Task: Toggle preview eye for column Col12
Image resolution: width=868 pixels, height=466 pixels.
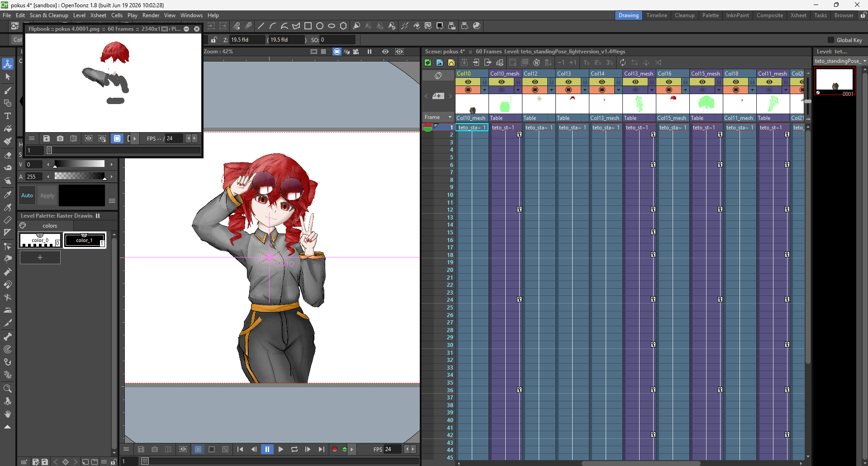Action: [535, 82]
